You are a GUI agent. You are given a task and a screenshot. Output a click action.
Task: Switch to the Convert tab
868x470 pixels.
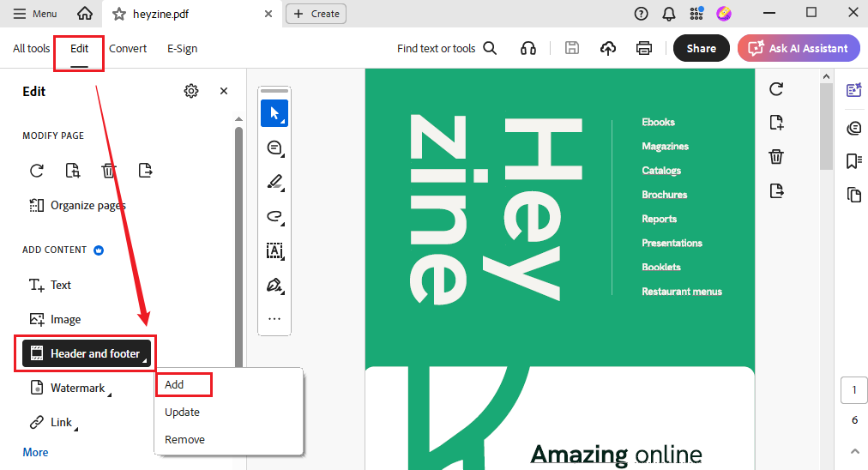click(127, 48)
